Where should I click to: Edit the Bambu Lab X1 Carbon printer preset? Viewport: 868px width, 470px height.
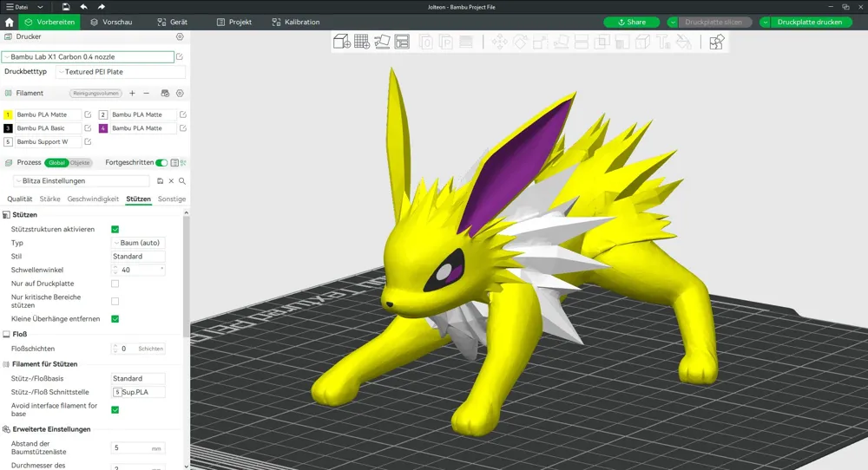pos(180,56)
